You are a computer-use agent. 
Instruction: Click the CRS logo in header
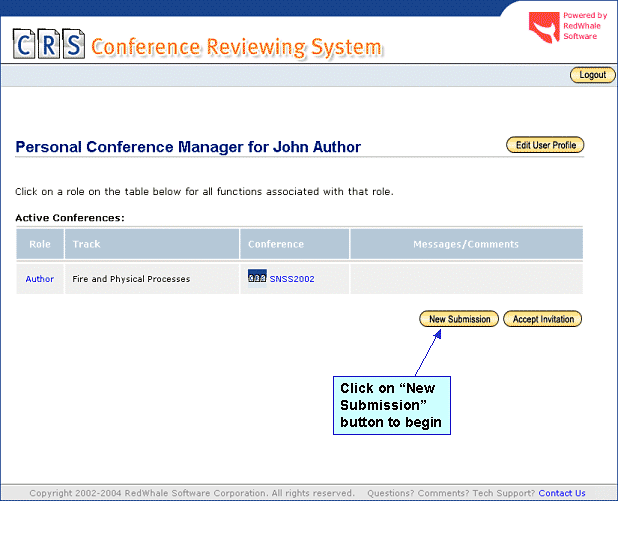tap(48, 44)
